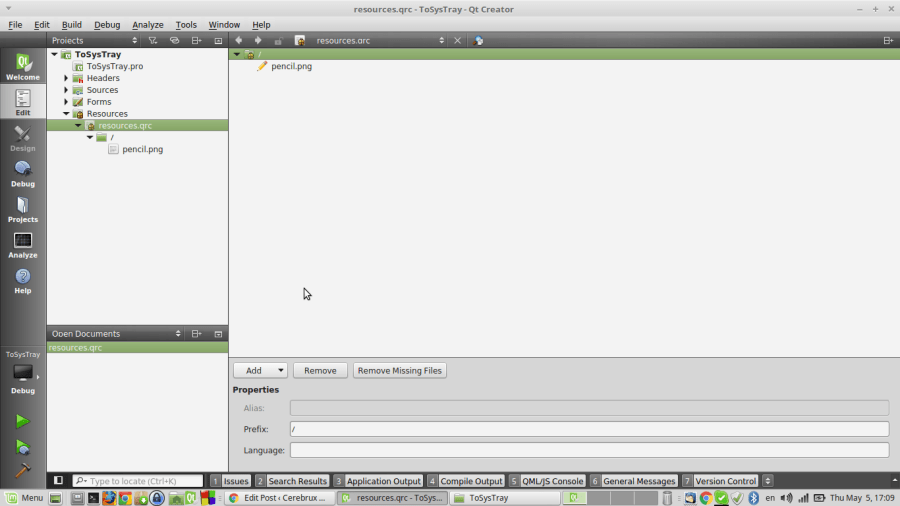
Task: Expand the Headers folder
Action: (x=66, y=78)
